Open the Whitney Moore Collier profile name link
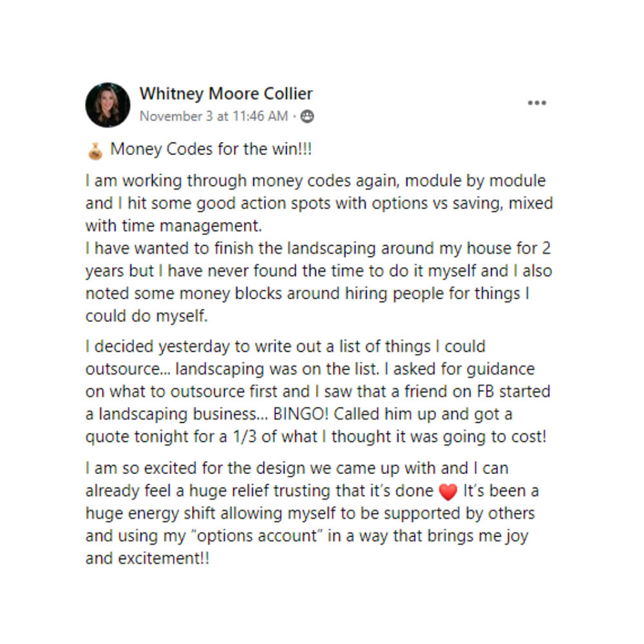 [226, 93]
